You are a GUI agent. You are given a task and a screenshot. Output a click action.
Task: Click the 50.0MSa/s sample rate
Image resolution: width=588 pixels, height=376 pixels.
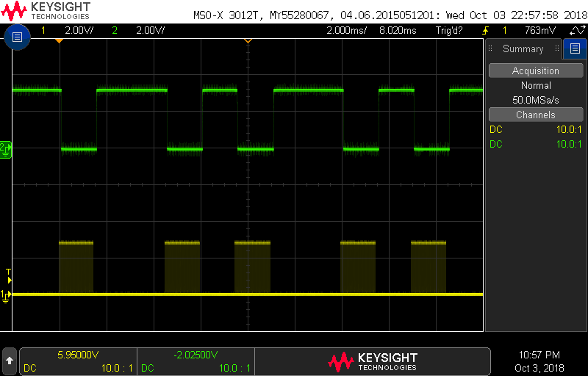(536, 100)
